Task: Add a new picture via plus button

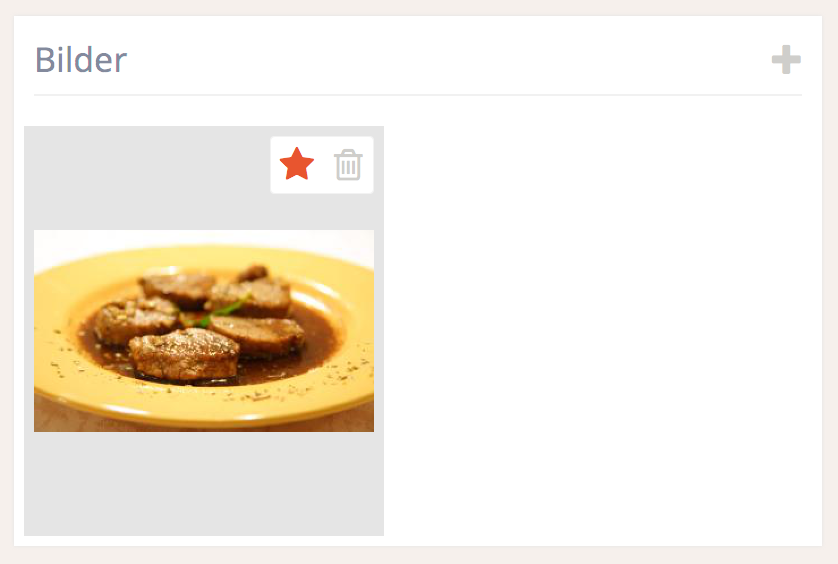Action: tap(786, 59)
